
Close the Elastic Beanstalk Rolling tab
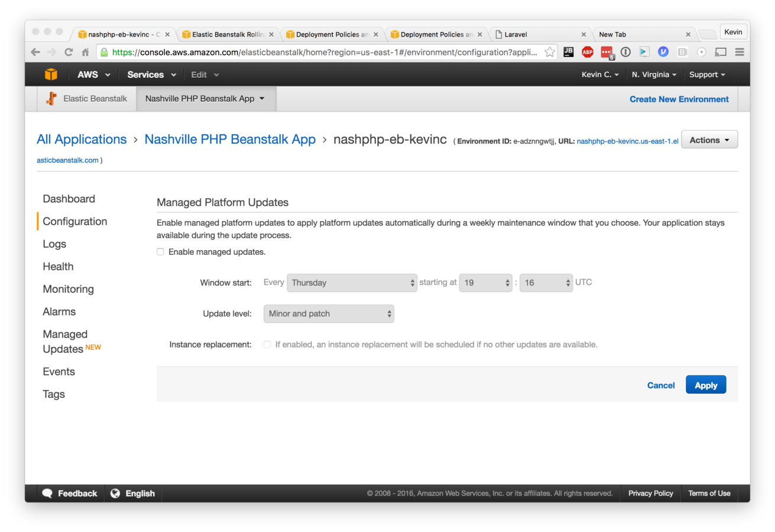271,34
